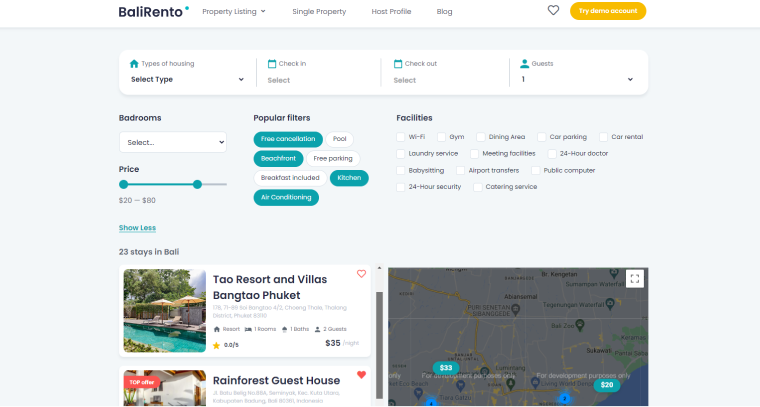Image resolution: width=760 pixels, height=407 pixels.
Task: Click the Show Less link
Action: click(x=137, y=228)
